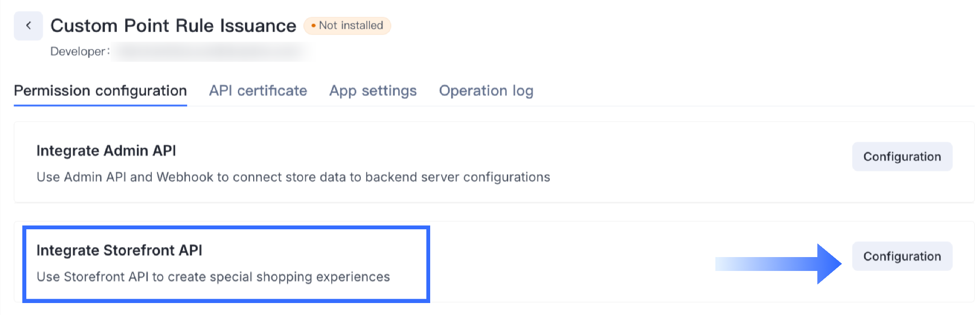Open the App settings tab

point(373,90)
